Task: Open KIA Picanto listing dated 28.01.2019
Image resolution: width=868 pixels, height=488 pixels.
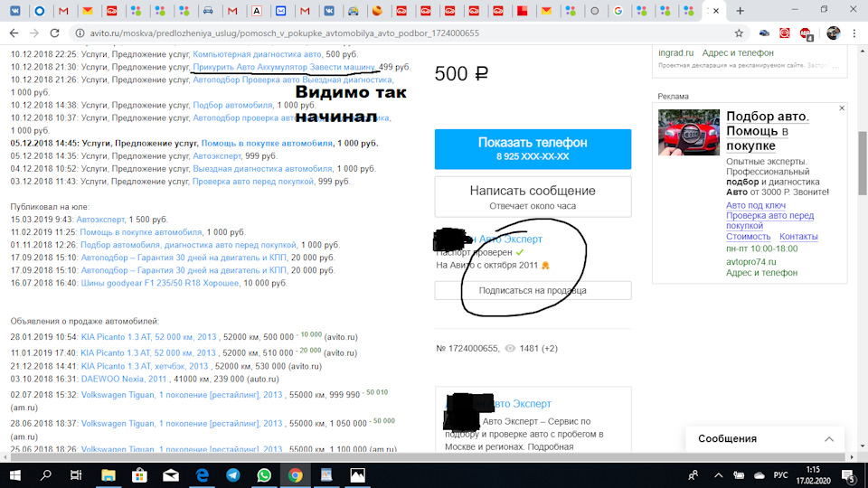Action: click(149, 337)
